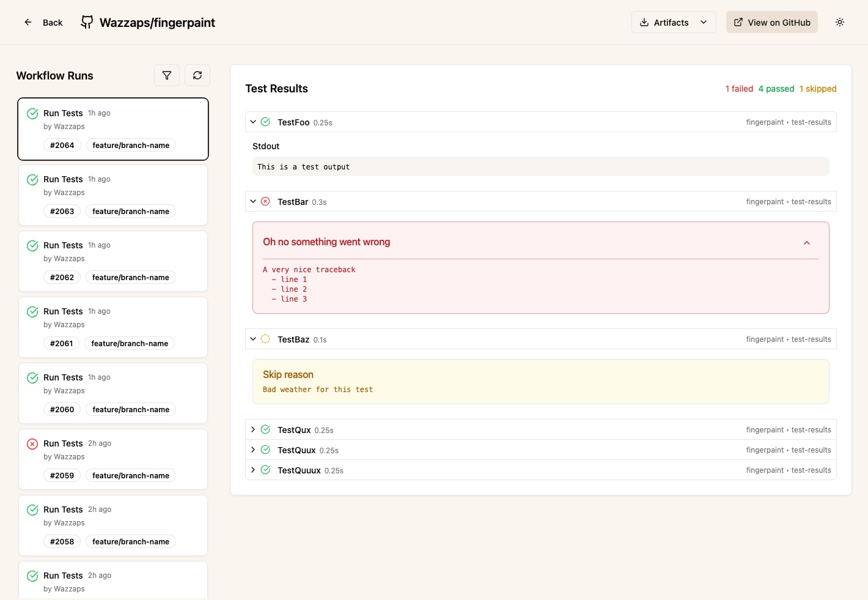Click the failed status icon on run #2059
The width and height of the screenshot is (868, 600).
coord(32,444)
